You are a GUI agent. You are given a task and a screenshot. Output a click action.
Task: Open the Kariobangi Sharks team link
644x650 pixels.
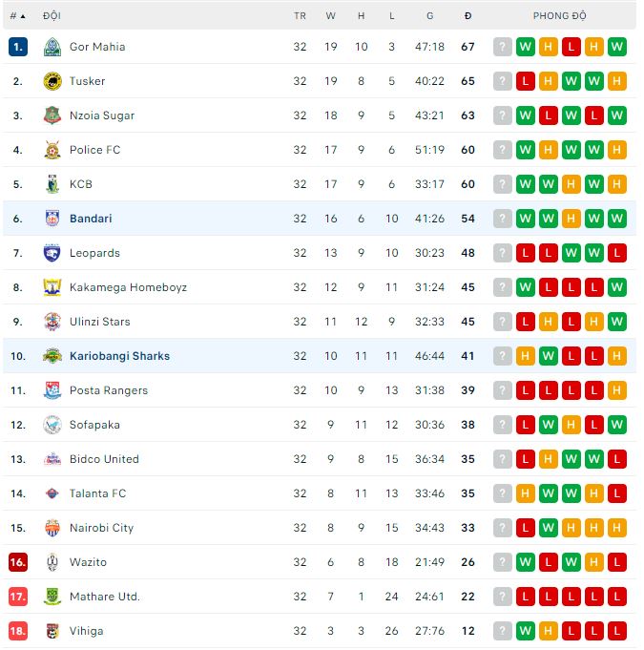click(119, 356)
